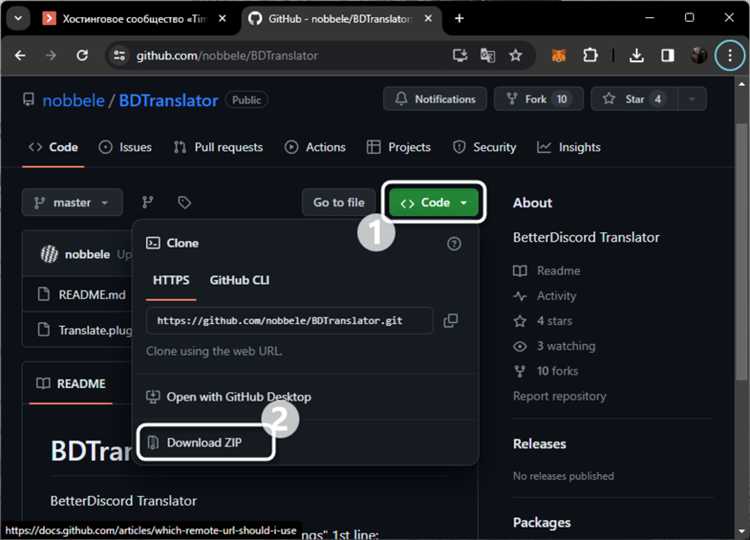This screenshot has width=750, height=540.
Task: Open the Chrome three-dot menu
Action: tap(729, 55)
